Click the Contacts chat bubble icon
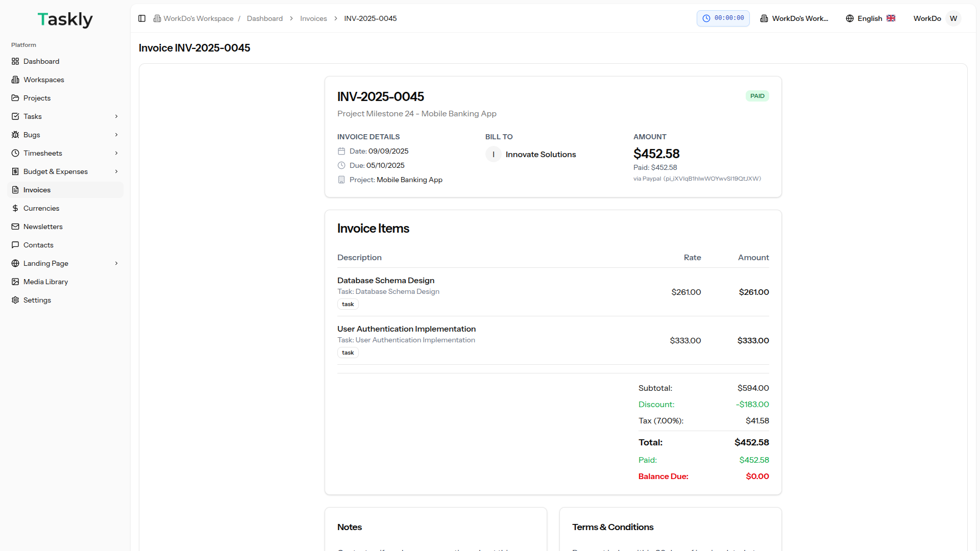The width and height of the screenshot is (980, 551). (x=15, y=245)
